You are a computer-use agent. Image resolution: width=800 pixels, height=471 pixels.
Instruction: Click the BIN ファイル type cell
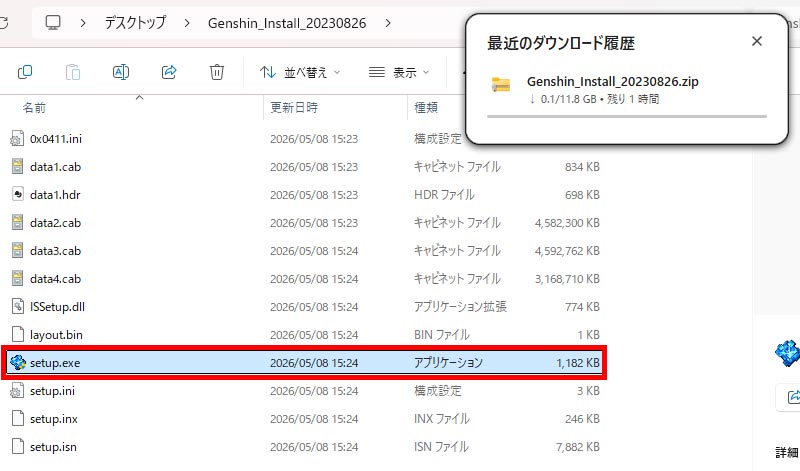point(441,335)
